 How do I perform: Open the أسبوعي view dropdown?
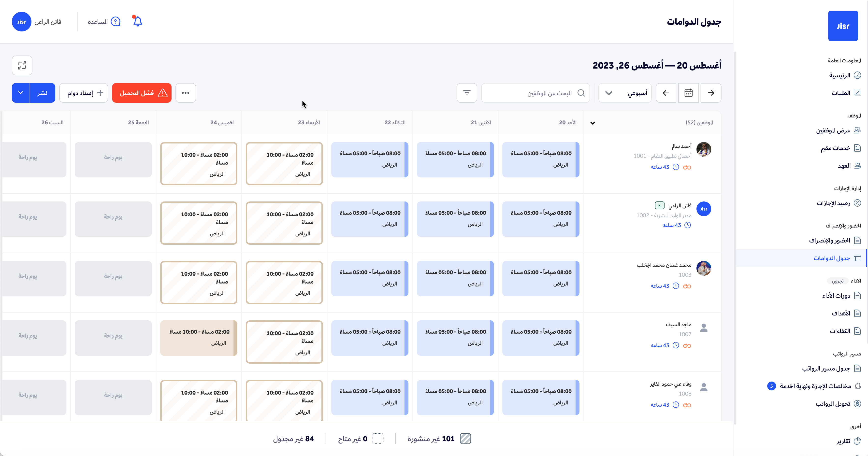pos(625,93)
